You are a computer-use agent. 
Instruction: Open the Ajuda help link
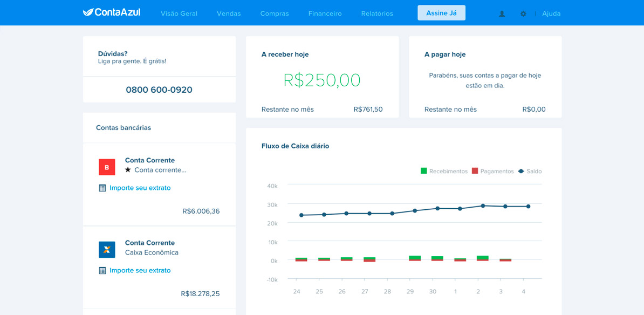coord(551,13)
